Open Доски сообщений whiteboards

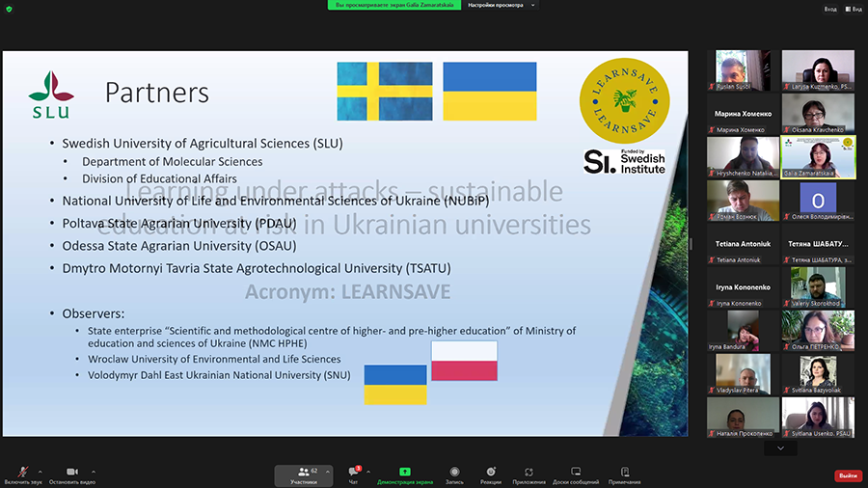(576, 475)
